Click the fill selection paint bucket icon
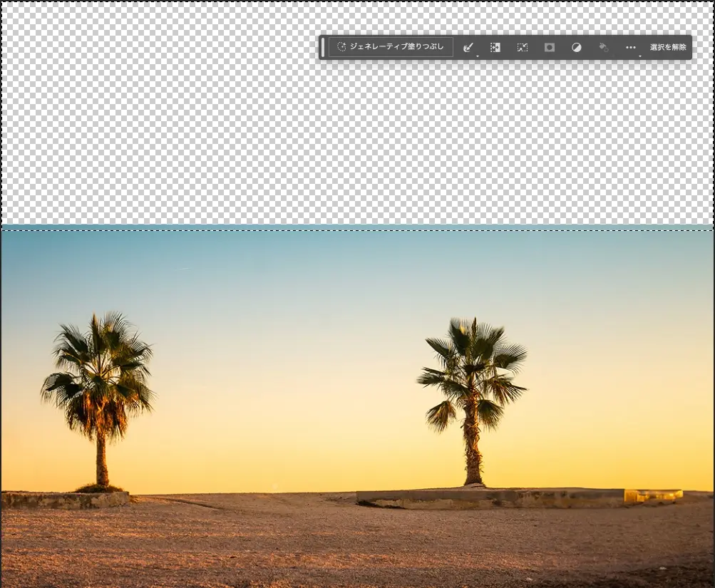715x588 pixels. pos(604,48)
